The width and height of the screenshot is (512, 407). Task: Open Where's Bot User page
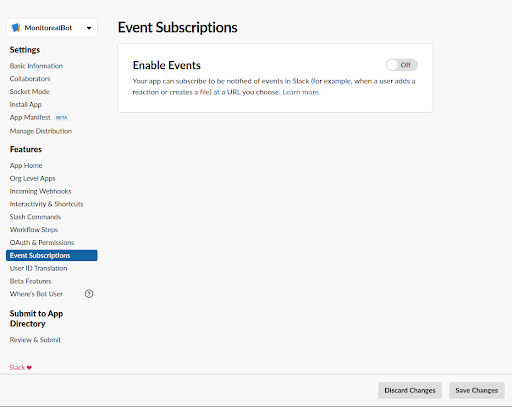[x=36, y=294]
